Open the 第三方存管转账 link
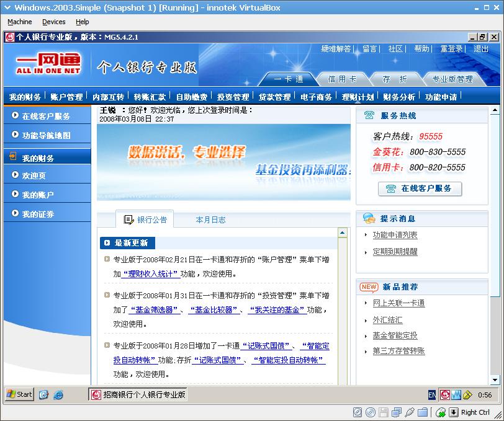The width and height of the screenshot is (504, 421). (398, 351)
